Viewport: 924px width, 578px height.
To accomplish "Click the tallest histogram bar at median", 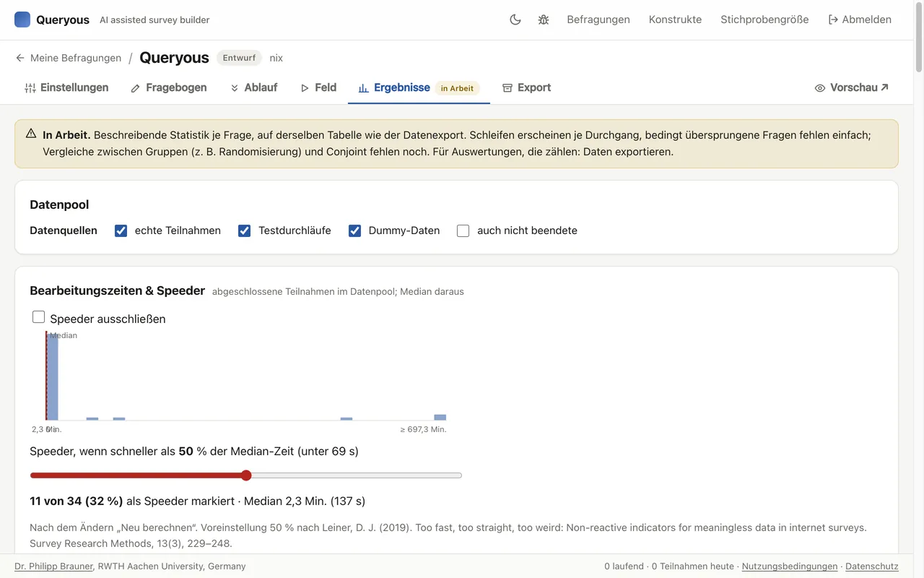I will (x=53, y=376).
